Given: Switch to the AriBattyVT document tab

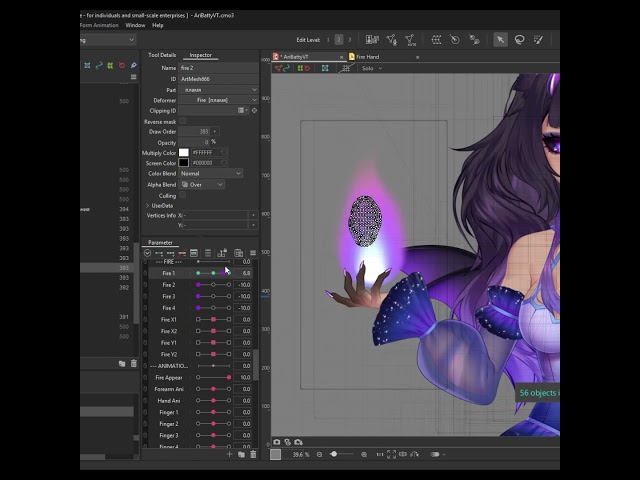Looking at the screenshot, I should tap(309, 57).
